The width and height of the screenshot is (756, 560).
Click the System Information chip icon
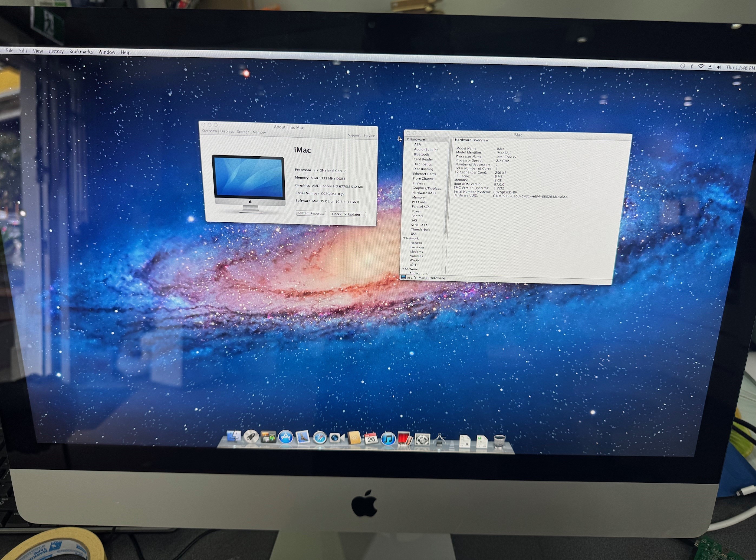pos(439,440)
